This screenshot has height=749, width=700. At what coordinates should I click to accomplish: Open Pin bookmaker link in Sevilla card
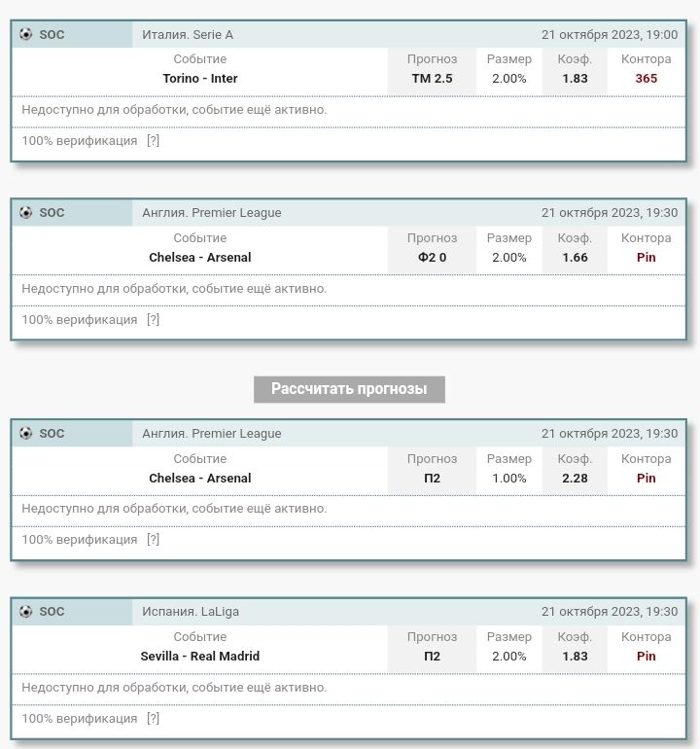tap(646, 657)
